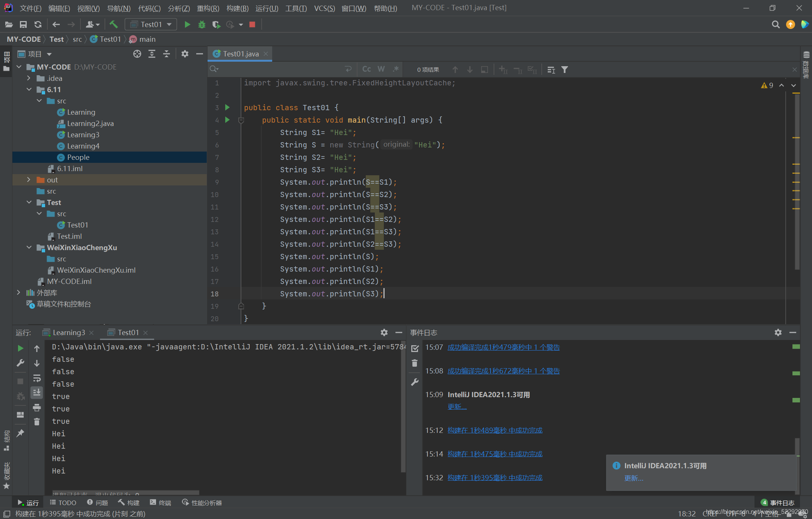Toggle Match Case in the search bar
Image resolution: width=812 pixels, height=519 pixels.
point(367,69)
